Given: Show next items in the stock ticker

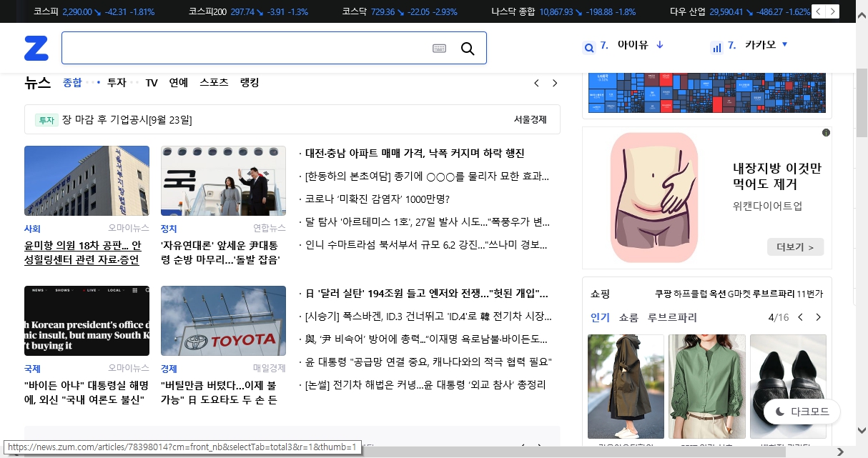Looking at the screenshot, I should 832,11.
